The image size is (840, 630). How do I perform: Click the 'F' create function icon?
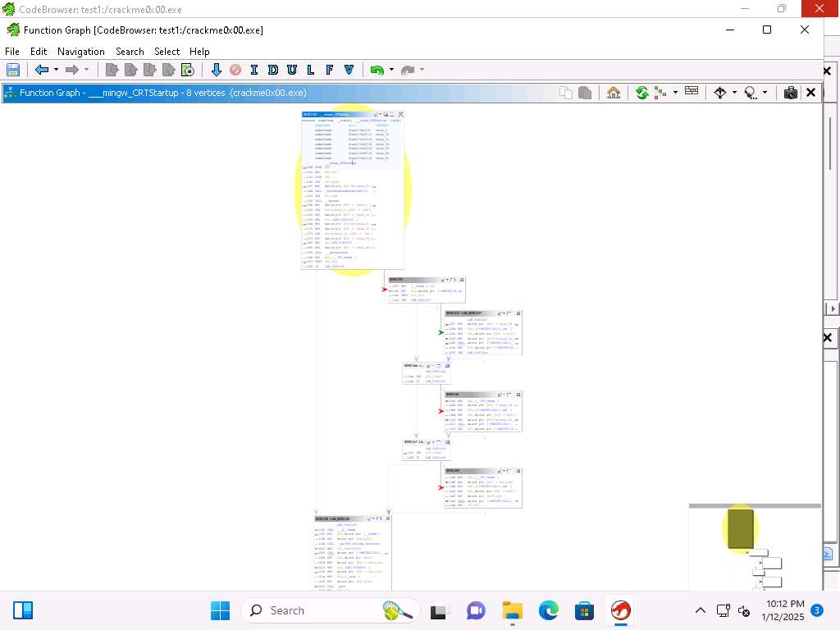tap(330, 70)
